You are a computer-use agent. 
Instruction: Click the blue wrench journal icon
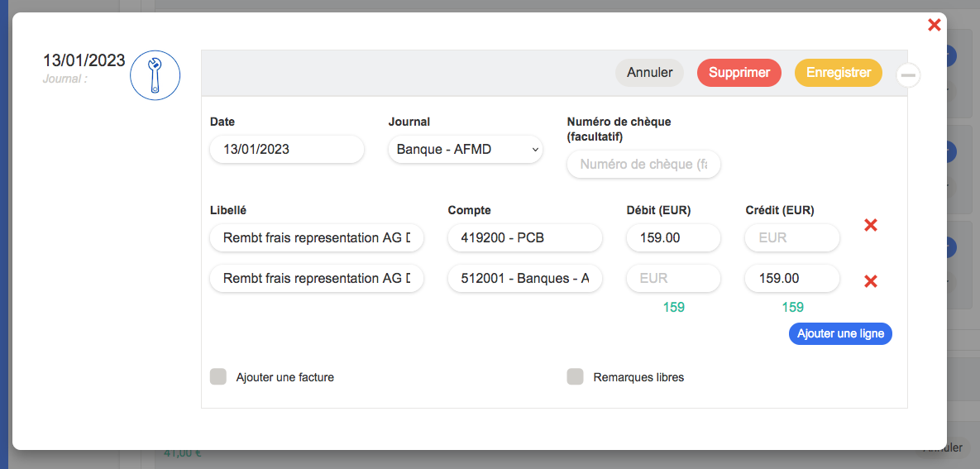tap(155, 75)
